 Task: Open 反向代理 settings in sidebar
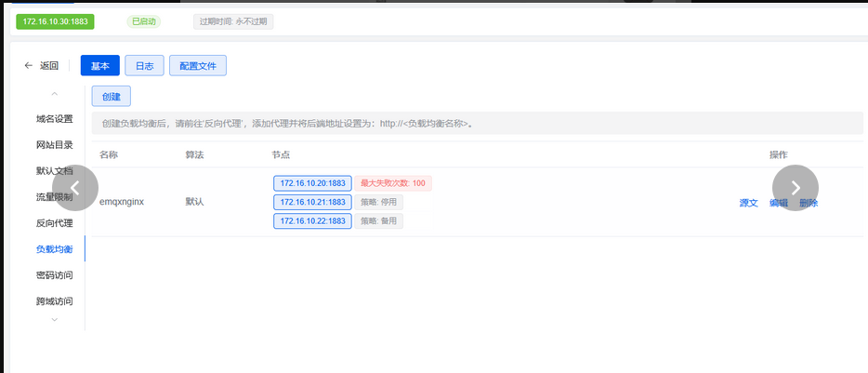pyautogui.click(x=54, y=223)
